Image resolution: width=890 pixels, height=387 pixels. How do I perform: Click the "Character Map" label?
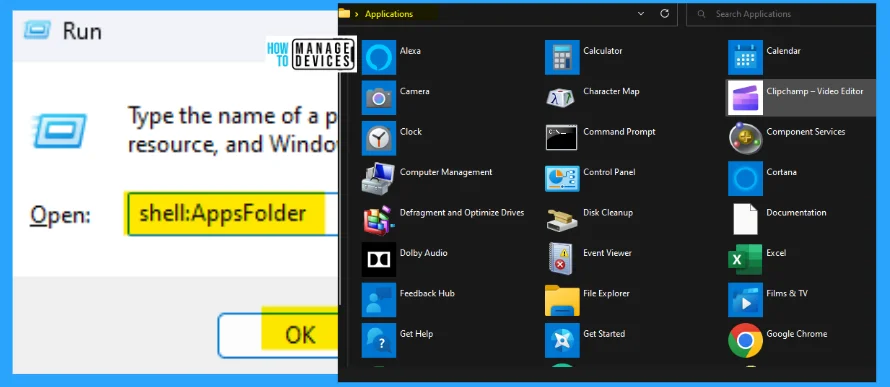pyautogui.click(x=611, y=91)
